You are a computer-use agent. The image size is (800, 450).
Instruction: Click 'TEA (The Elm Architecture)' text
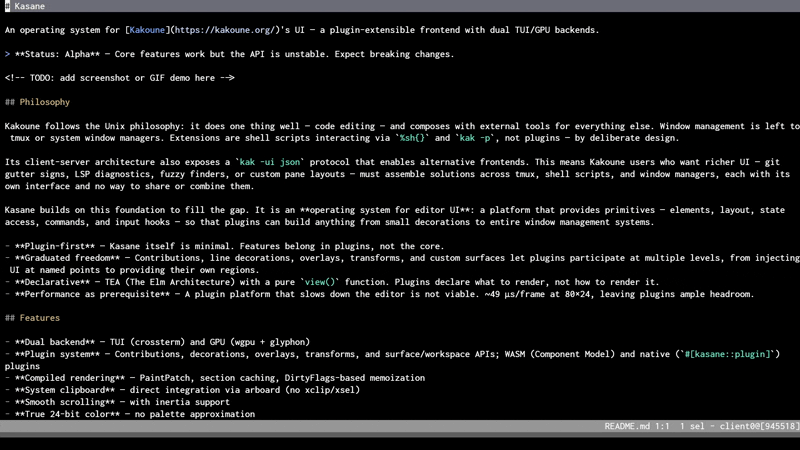tap(170, 282)
